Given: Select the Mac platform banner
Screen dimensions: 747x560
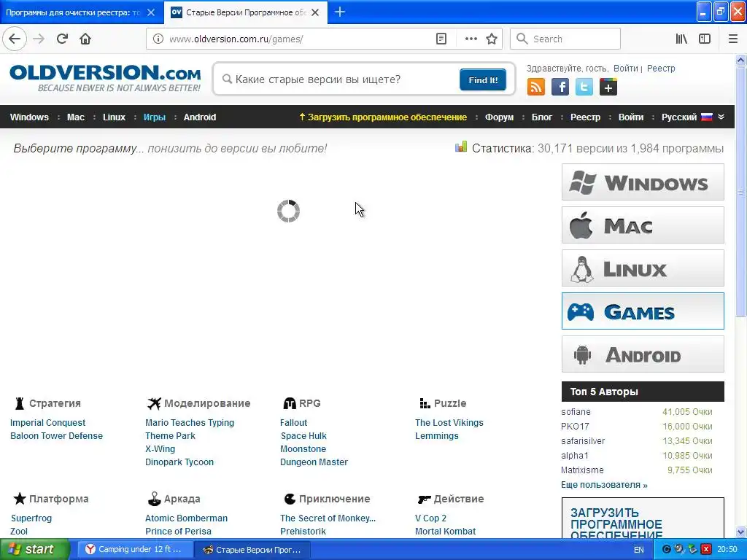Looking at the screenshot, I should tap(643, 225).
